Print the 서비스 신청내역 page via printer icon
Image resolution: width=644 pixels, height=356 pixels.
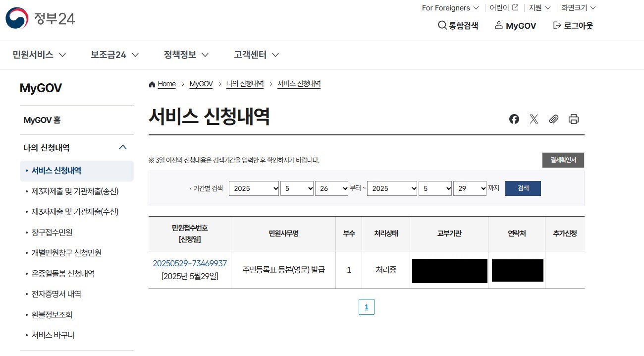(x=573, y=119)
